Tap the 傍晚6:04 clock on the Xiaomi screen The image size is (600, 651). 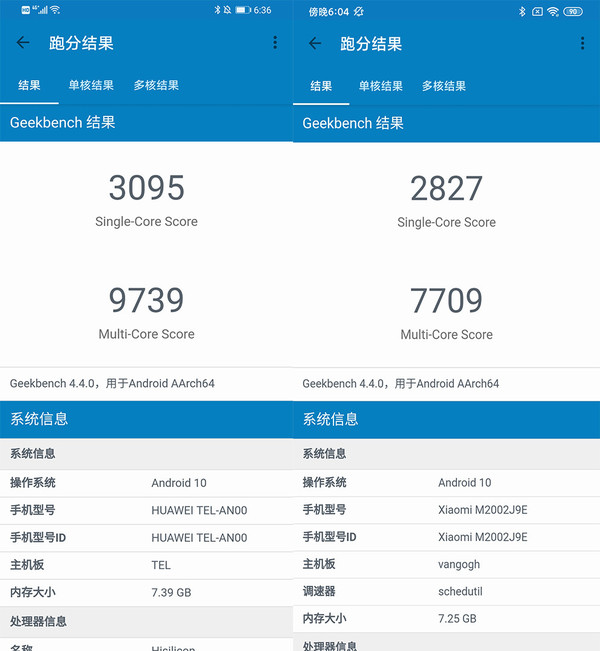click(328, 12)
